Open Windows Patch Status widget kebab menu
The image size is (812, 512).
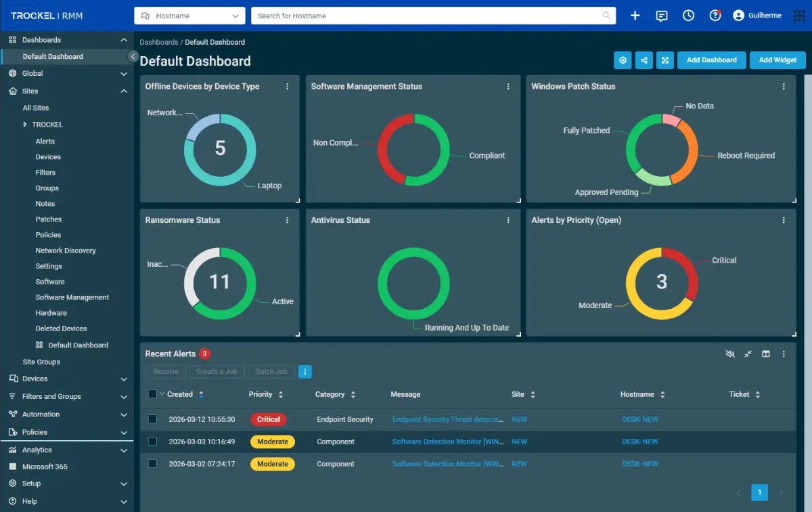[x=784, y=87]
